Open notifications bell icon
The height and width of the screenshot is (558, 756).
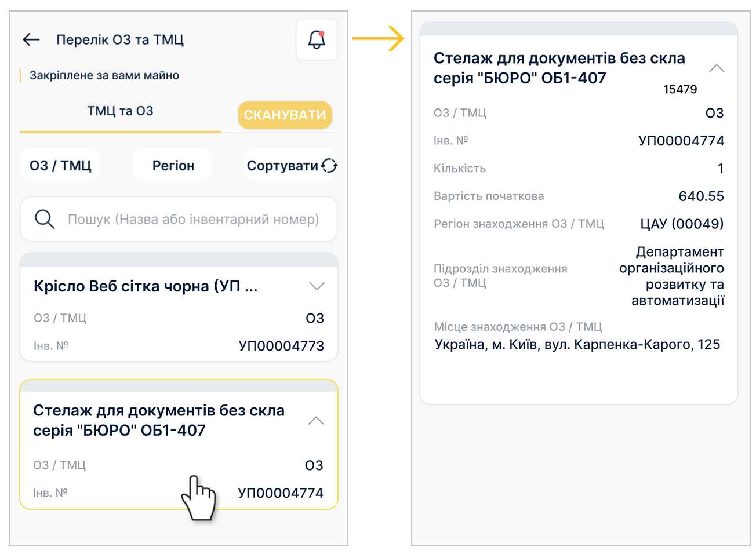click(x=317, y=39)
